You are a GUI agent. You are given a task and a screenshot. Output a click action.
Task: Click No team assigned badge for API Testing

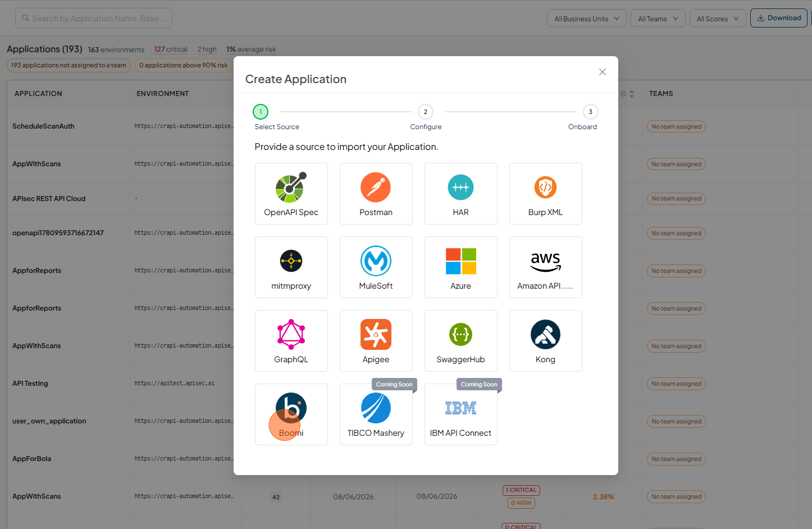(x=676, y=384)
